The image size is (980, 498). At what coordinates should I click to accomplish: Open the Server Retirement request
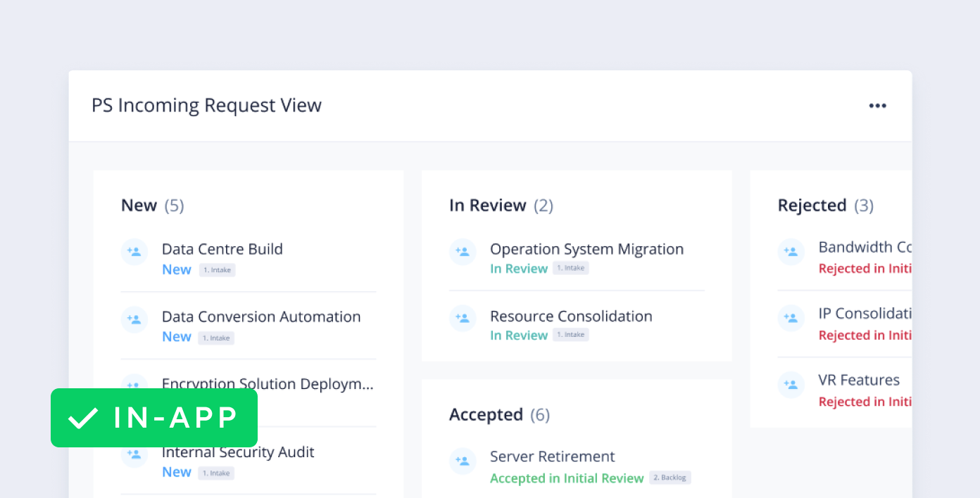(x=552, y=456)
